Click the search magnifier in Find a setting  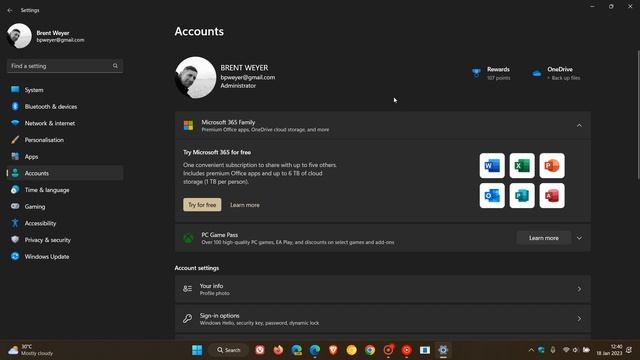point(116,66)
